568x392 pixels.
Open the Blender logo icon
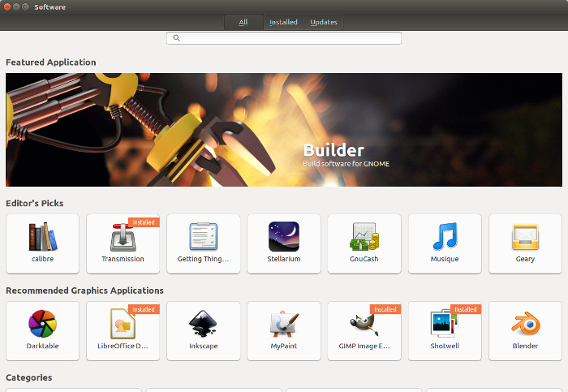(x=526, y=324)
